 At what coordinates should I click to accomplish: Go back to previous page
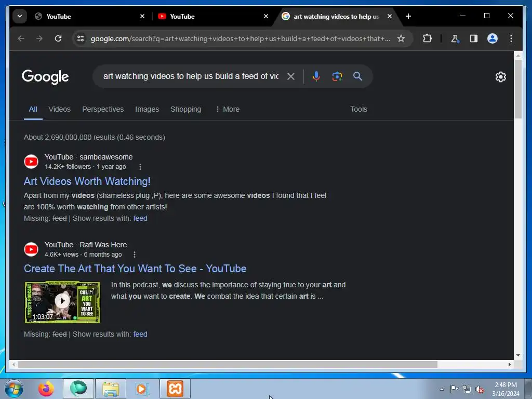[x=21, y=38]
